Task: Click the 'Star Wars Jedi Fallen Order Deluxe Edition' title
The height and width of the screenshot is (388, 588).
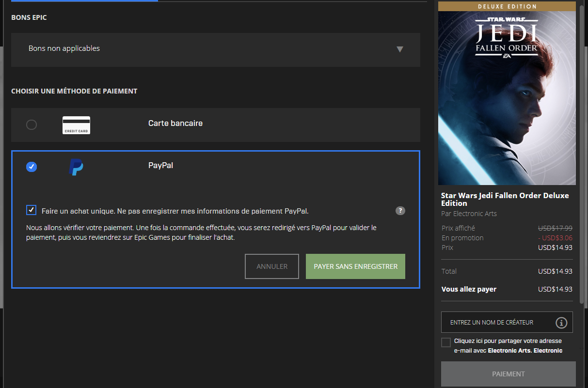Action: 505,200
